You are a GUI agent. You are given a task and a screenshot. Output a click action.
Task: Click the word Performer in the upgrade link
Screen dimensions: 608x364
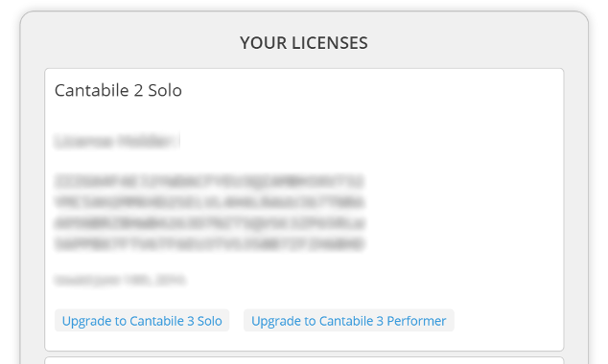[416, 321]
